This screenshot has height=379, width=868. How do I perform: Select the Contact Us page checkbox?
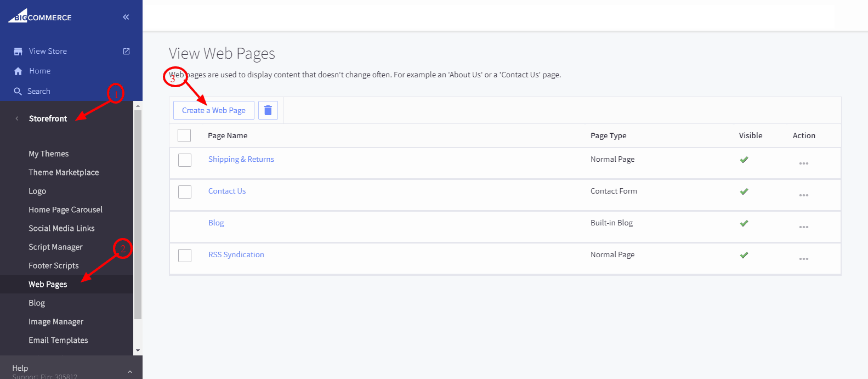(x=185, y=191)
